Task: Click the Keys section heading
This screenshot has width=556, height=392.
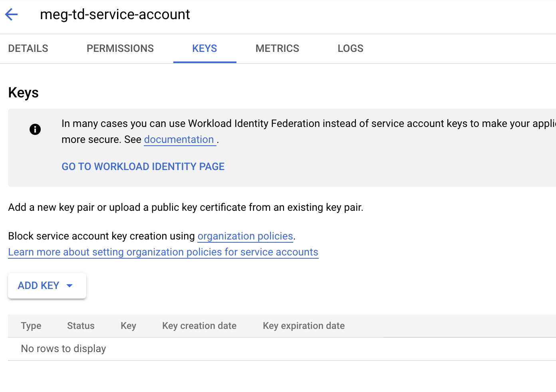Action: (24, 93)
